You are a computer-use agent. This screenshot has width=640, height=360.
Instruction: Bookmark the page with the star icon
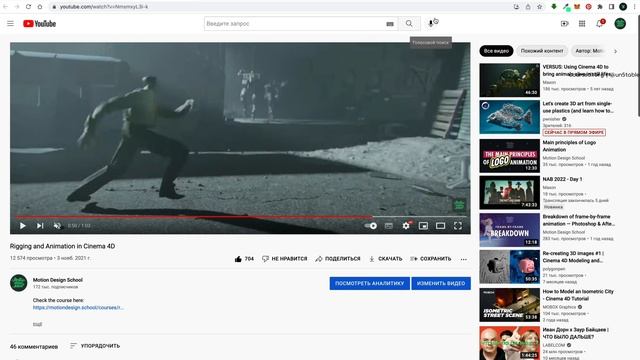click(x=540, y=7)
